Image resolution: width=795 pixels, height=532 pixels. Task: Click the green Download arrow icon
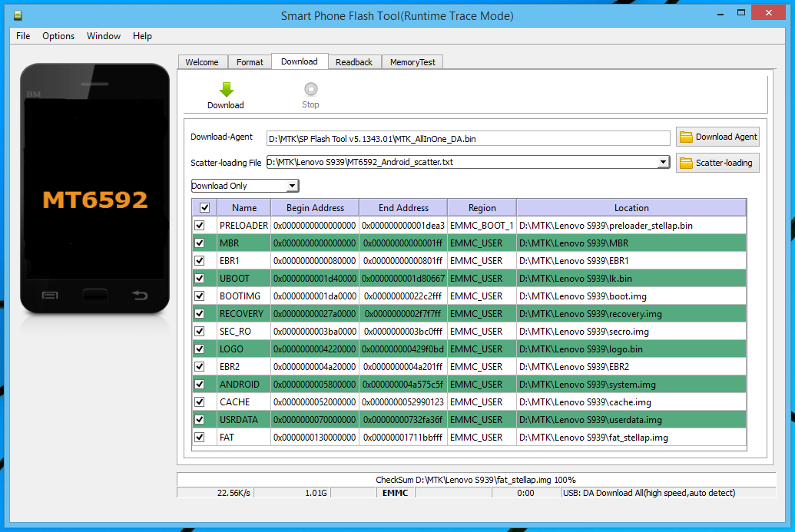(226, 89)
